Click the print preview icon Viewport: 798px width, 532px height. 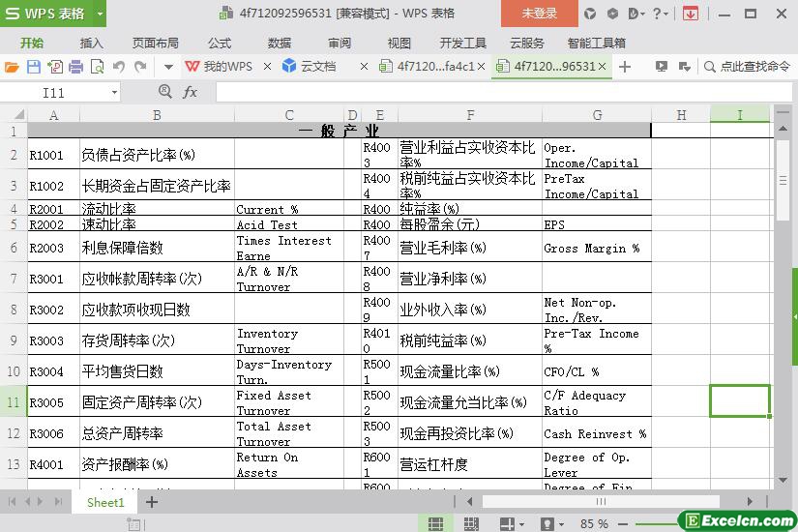(97, 67)
